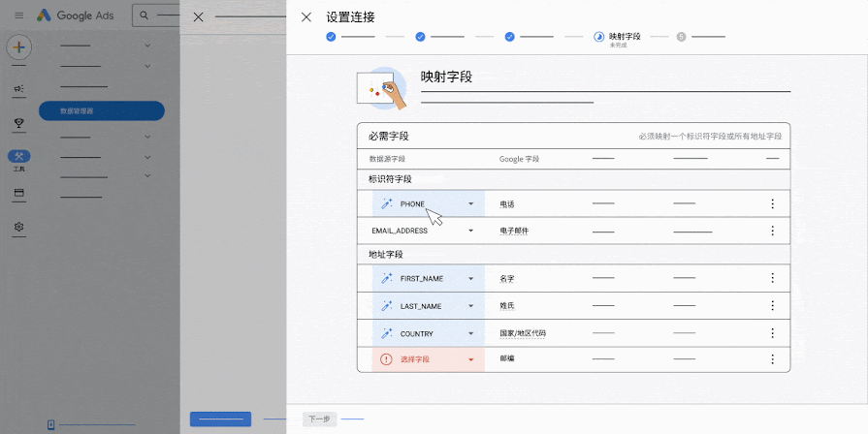This screenshot has width=868, height=434.
Task: Click the 名字 Google field label
Action: click(x=507, y=279)
